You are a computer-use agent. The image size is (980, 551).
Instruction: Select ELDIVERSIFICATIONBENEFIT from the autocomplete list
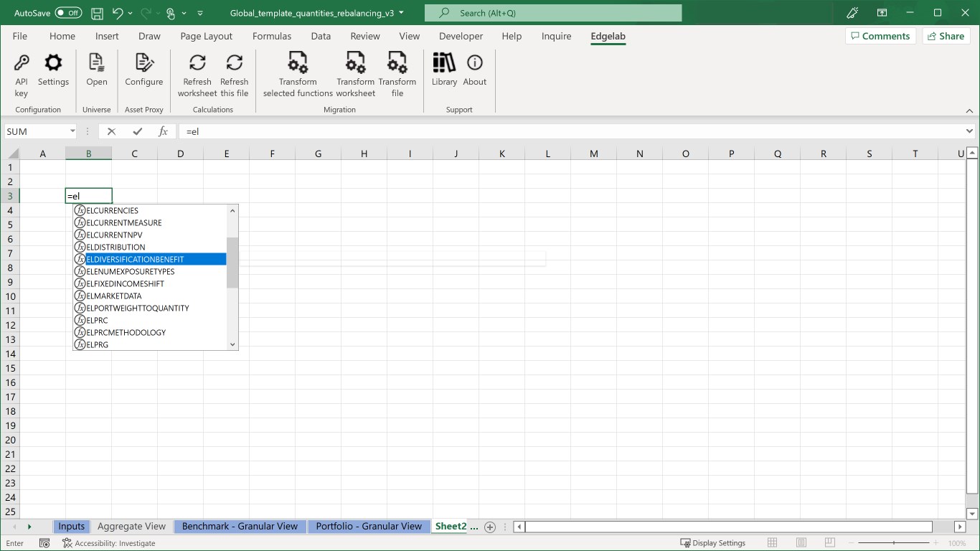coord(151,259)
